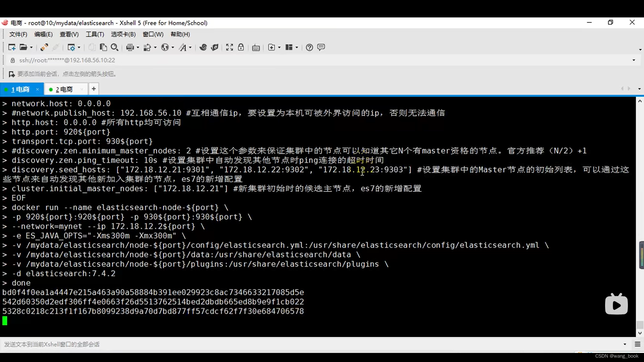This screenshot has height=362, width=644.
Task: Click the Paste clipboard icon
Action: point(103,47)
